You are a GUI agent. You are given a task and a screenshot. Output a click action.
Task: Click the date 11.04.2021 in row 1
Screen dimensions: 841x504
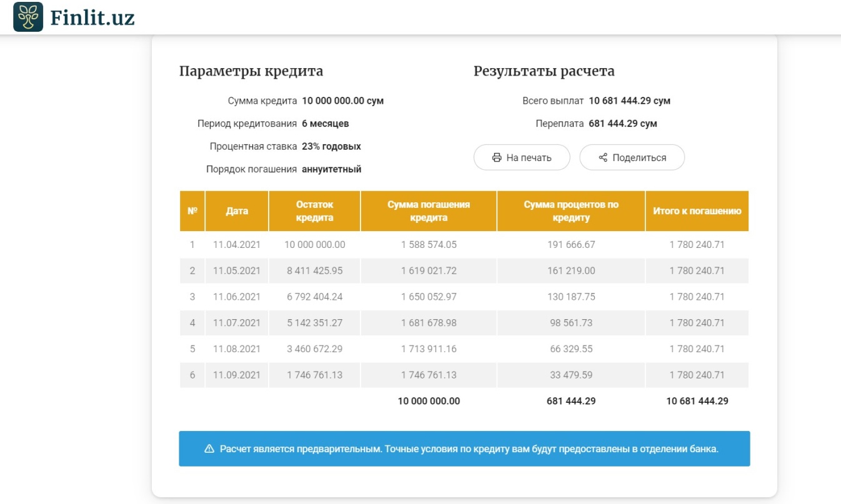point(237,245)
